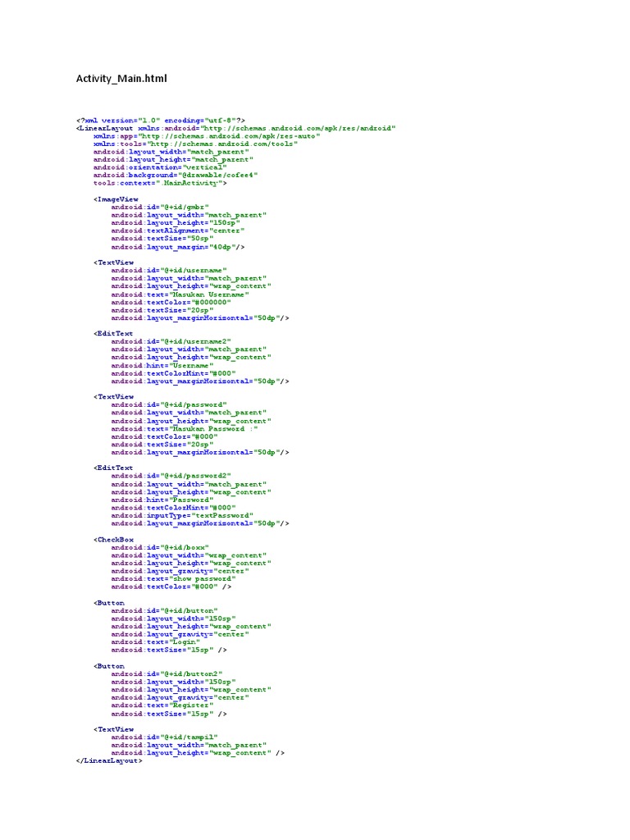Click android:hint="Username" line
The height and width of the screenshot is (840, 630).
162,365
